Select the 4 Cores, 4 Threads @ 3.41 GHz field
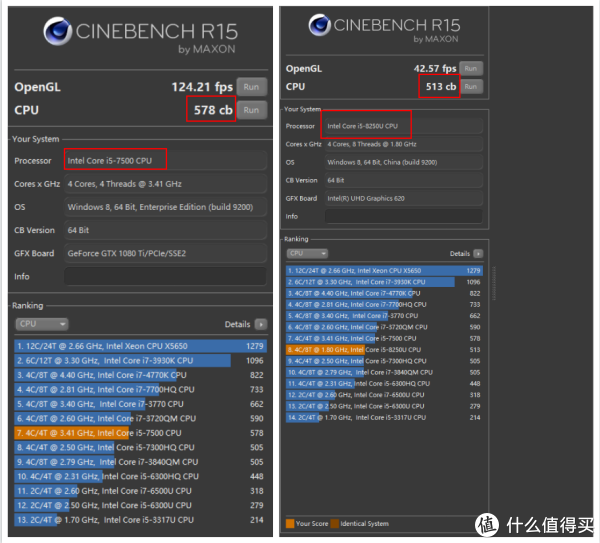Screen dimensions: 600x543 click(165, 184)
